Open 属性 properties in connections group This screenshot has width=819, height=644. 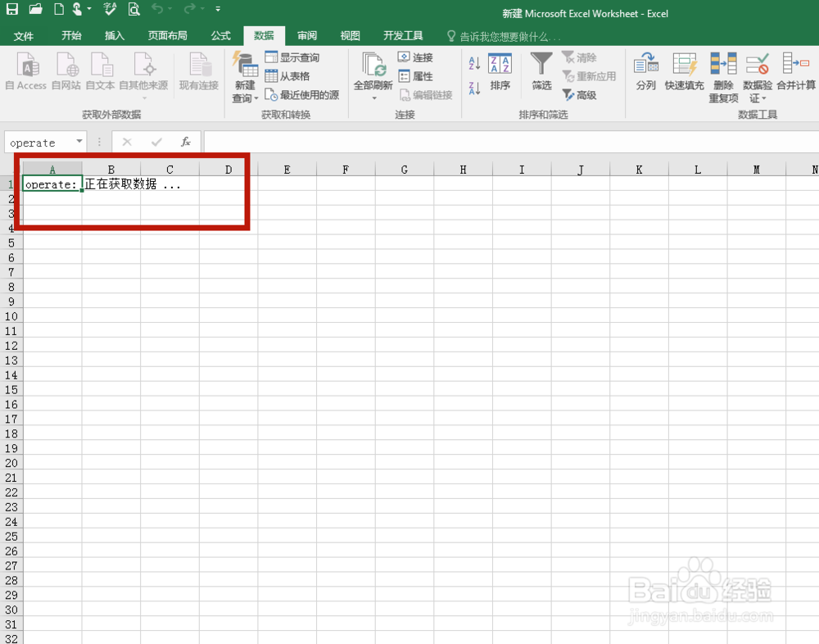[416, 76]
